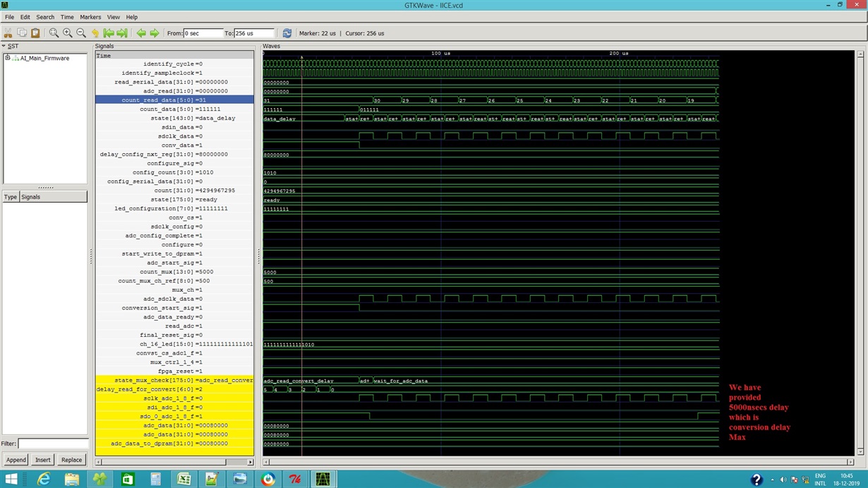Zoom in using the plus magnifier

pos(68,33)
